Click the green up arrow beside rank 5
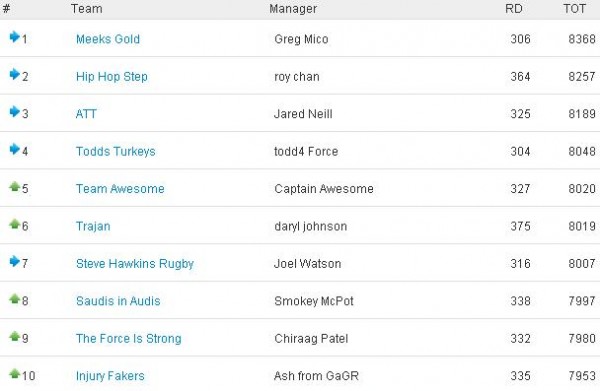Screen dimensions: 600x391 [15, 186]
